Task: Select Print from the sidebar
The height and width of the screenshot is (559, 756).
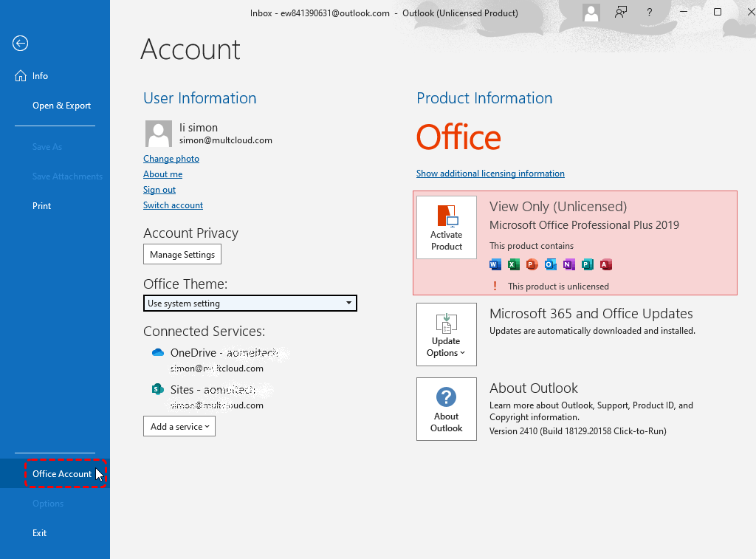Action: pyautogui.click(x=42, y=206)
